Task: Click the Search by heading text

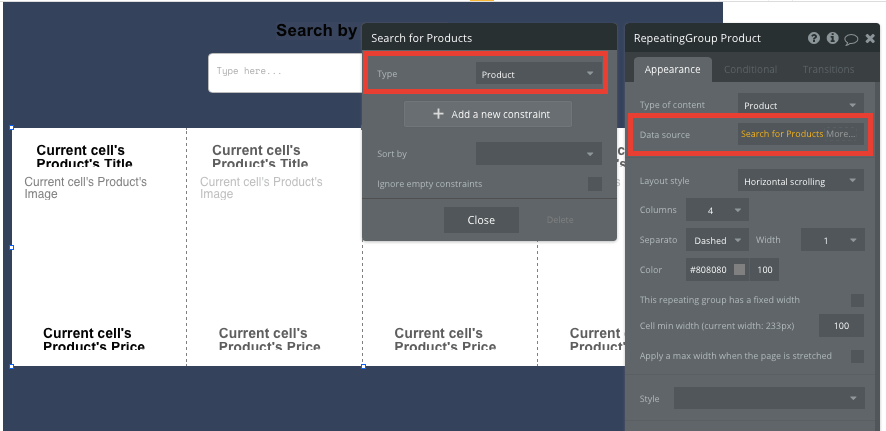Action: coord(316,31)
